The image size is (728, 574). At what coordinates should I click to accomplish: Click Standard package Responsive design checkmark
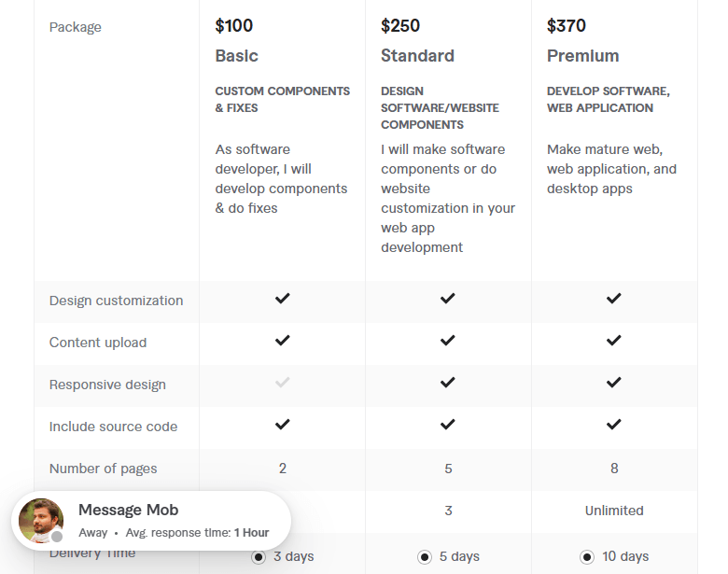pyautogui.click(x=448, y=383)
